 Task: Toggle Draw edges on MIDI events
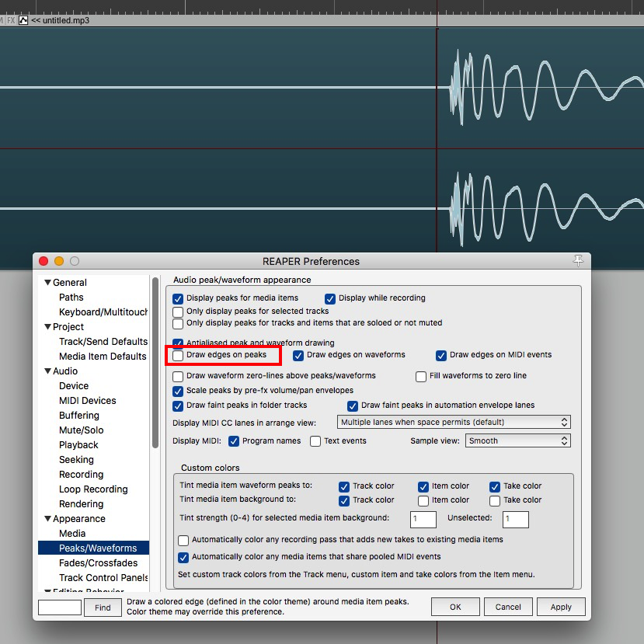point(441,355)
